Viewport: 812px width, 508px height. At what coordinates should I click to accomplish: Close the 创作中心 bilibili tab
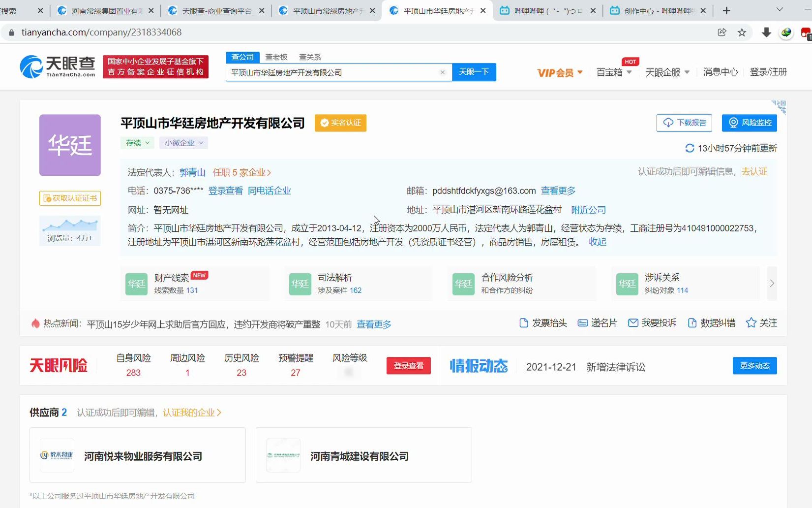(x=703, y=10)
